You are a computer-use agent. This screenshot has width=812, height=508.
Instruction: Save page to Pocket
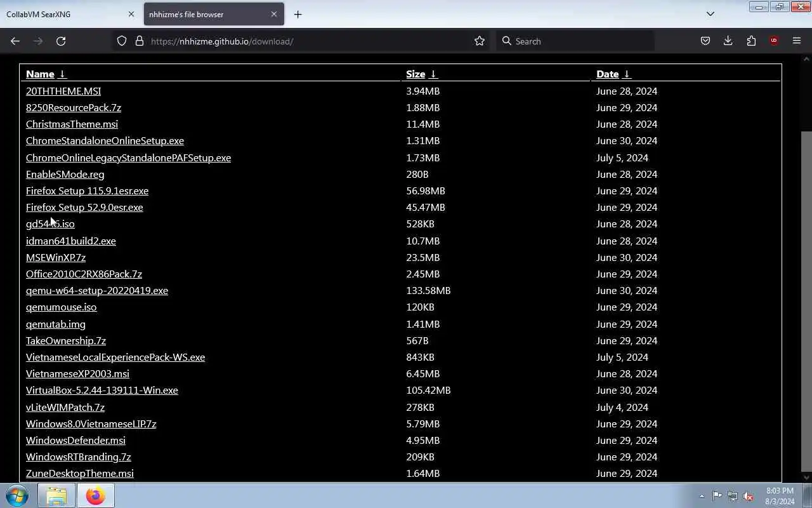pos(705,41)
